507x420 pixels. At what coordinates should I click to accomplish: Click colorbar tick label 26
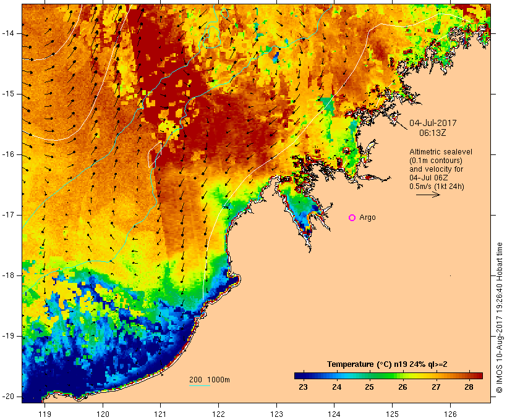[403, 387]
